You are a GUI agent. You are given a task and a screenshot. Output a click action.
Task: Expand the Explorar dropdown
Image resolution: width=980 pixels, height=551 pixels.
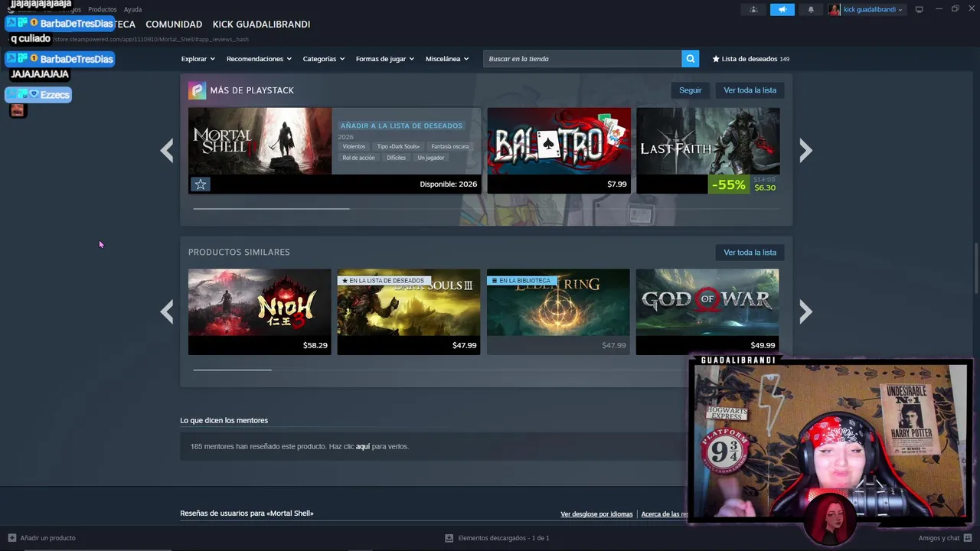(x=198, y=59)
